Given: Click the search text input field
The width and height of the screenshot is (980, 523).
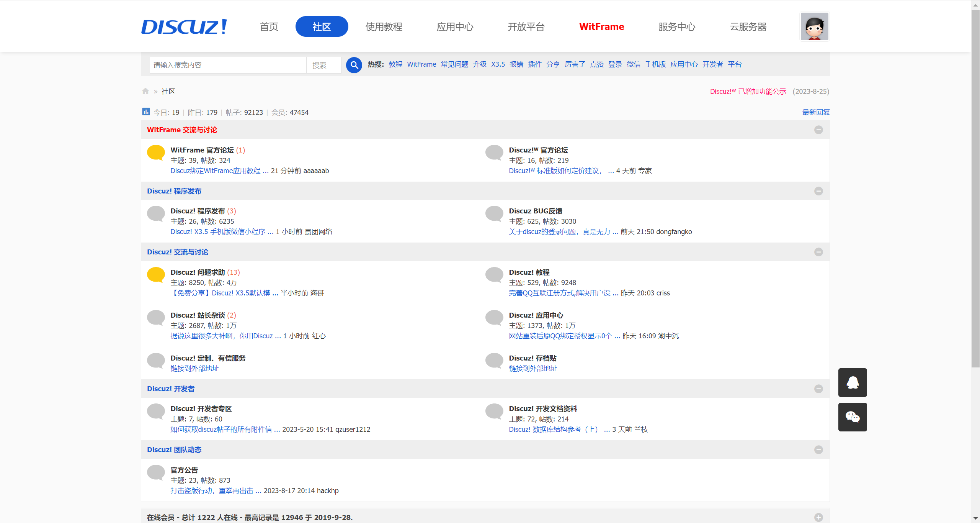Looking at the screenshot, I should [x=228, y=65].
